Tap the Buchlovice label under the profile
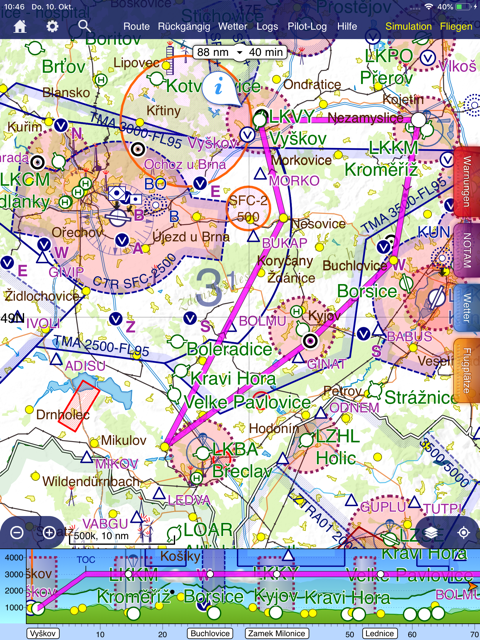The width and height of the screenshot is (480, 640). [x=210, y=633]
